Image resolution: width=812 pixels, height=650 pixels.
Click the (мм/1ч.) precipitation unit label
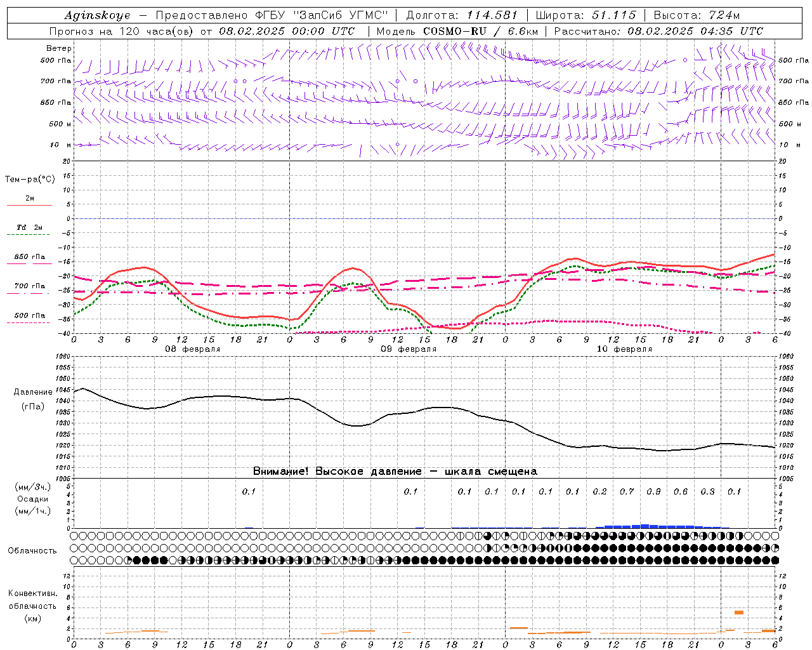(x=33, y=511)
